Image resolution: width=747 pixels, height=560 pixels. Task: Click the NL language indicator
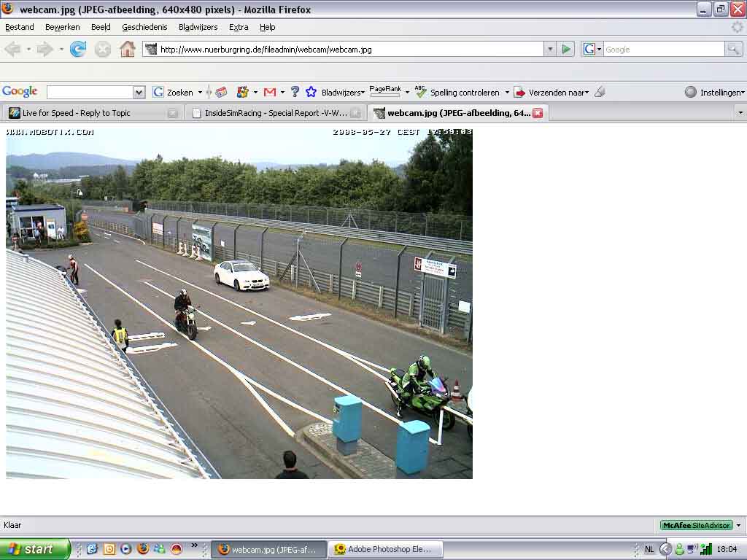649,549
